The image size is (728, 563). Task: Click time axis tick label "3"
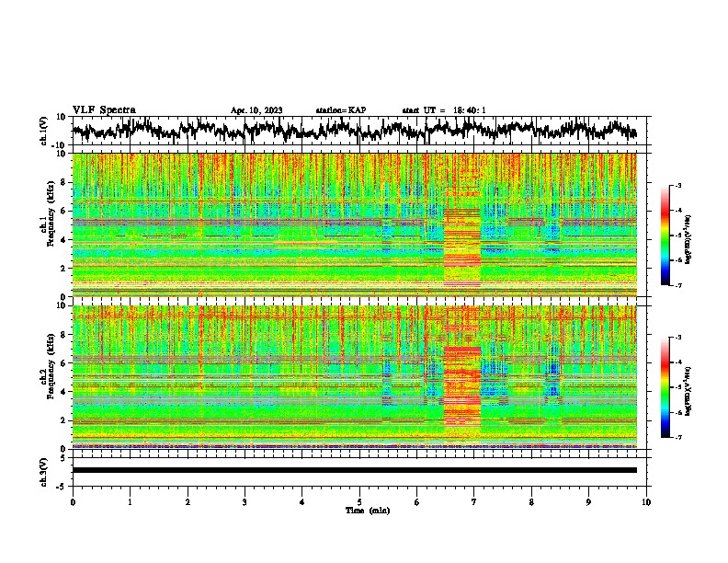[245, 502]
